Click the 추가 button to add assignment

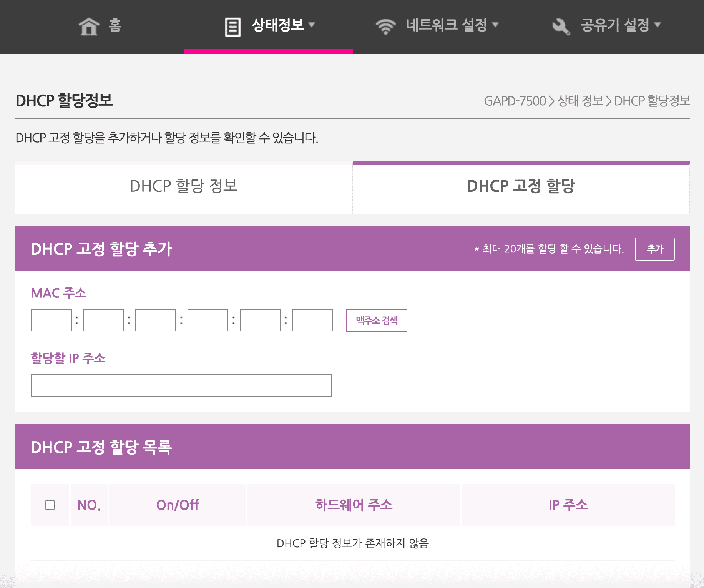coord(655,249)
